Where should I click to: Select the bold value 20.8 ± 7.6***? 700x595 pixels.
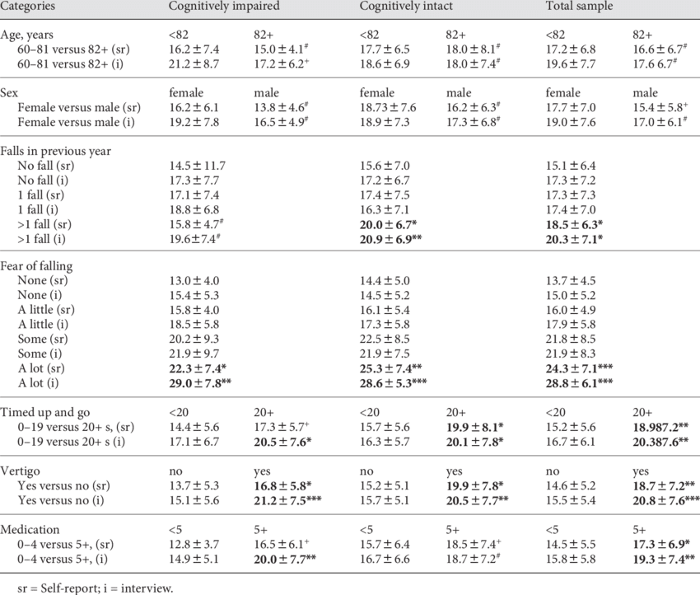click(666, 501)
